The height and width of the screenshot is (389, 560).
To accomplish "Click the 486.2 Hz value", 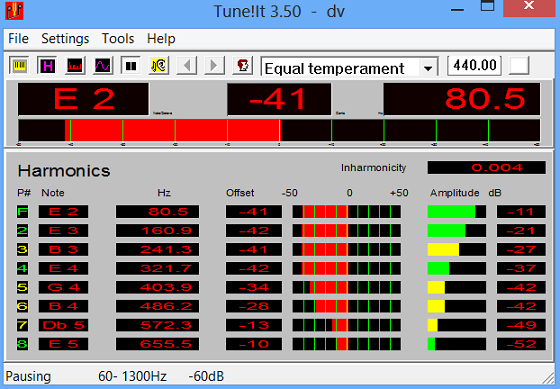I will (x=158, y=306).
